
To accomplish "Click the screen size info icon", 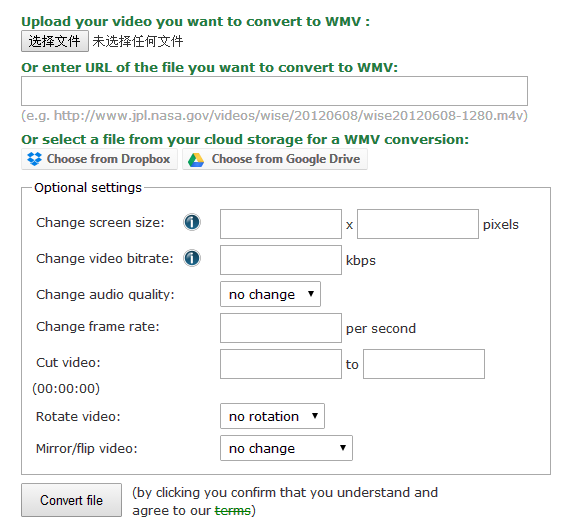I will [x=192, y=222].
